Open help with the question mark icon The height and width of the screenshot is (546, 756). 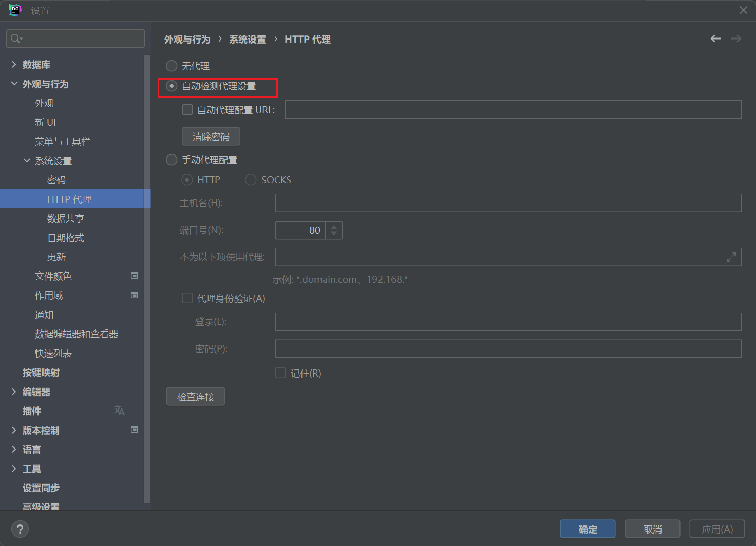(x=20, y=529)
